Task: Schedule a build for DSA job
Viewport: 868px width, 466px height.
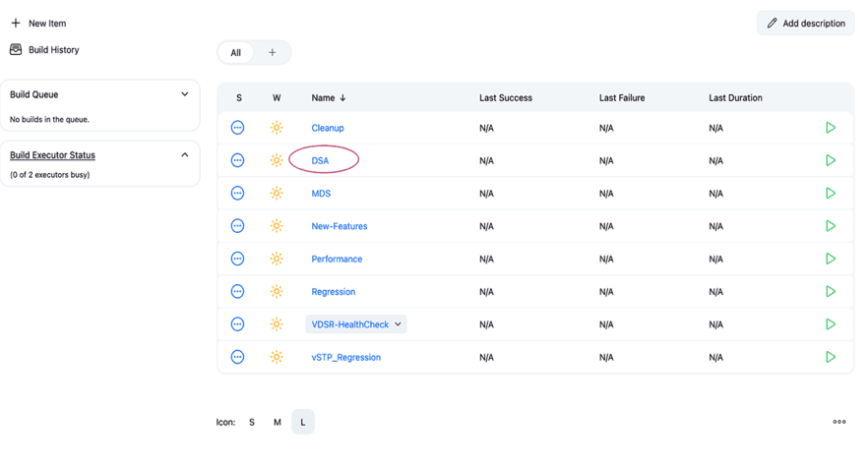Action: tap(830, 160)
